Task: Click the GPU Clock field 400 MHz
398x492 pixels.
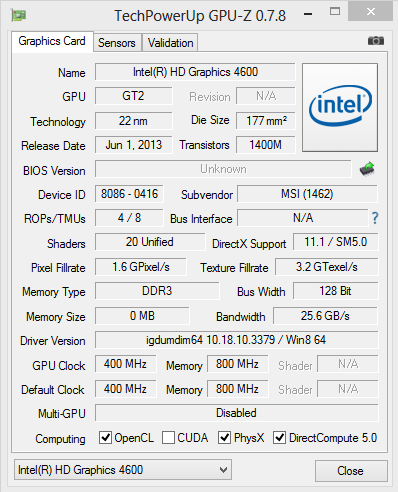Action: pos(125,364)
